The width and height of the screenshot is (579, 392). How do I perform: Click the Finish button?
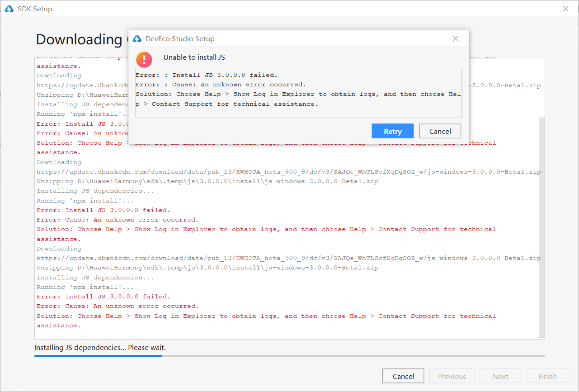click(x=547, y=376)
